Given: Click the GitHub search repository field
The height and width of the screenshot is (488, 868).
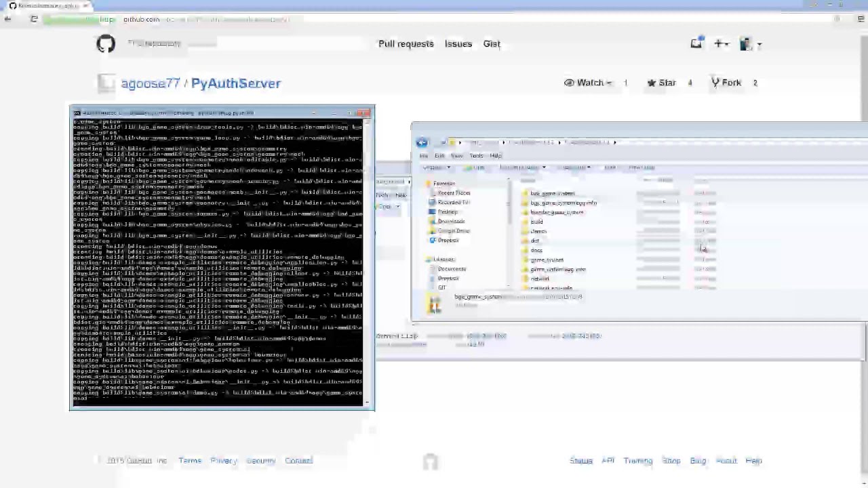Looking at the screenshot, I should pos(244,44).
